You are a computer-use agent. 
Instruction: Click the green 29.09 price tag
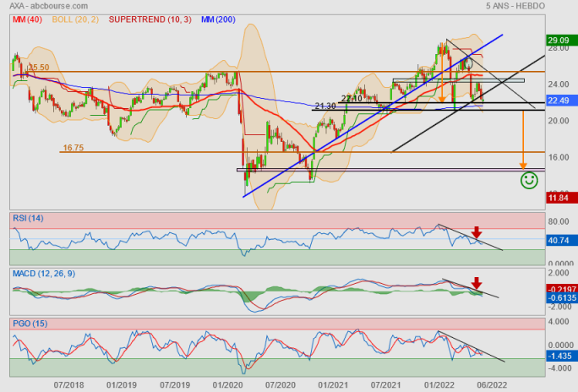(561, 41)
